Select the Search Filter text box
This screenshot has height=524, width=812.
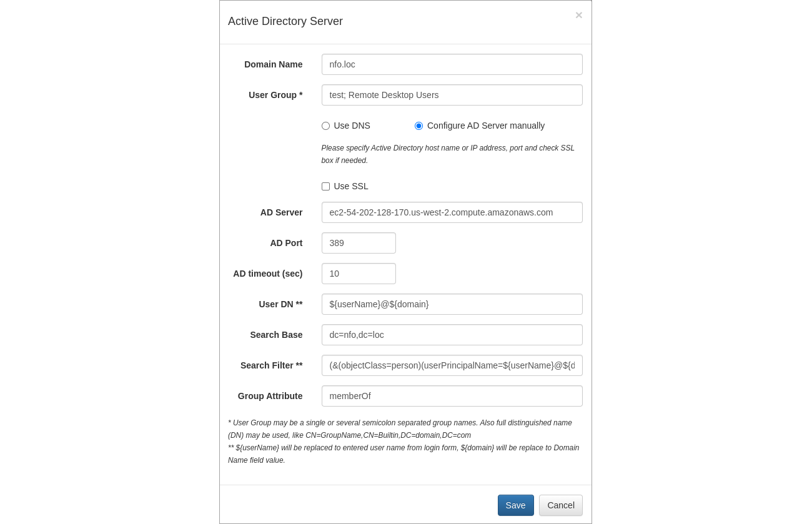point(452,365)
